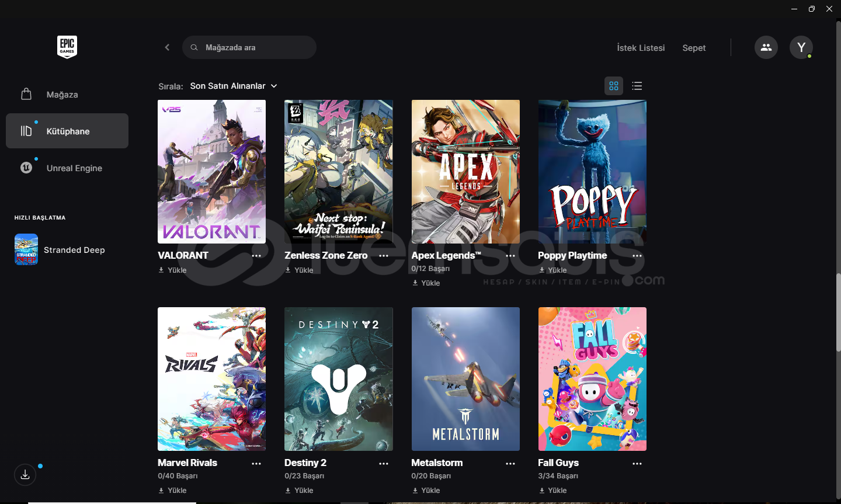Switch to list view layout
The height and width of the screenshot is (504, 841).
(637, 86)
